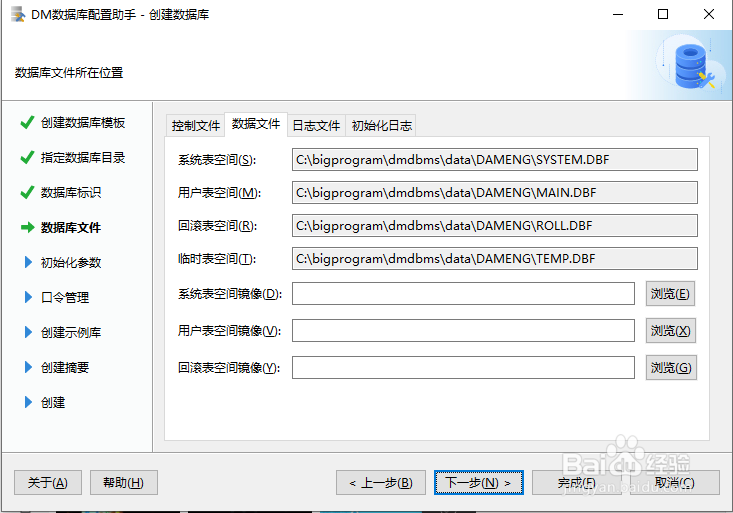Click the database wrench graphic in header
The image size is (733, 513).
pos(694,66)
